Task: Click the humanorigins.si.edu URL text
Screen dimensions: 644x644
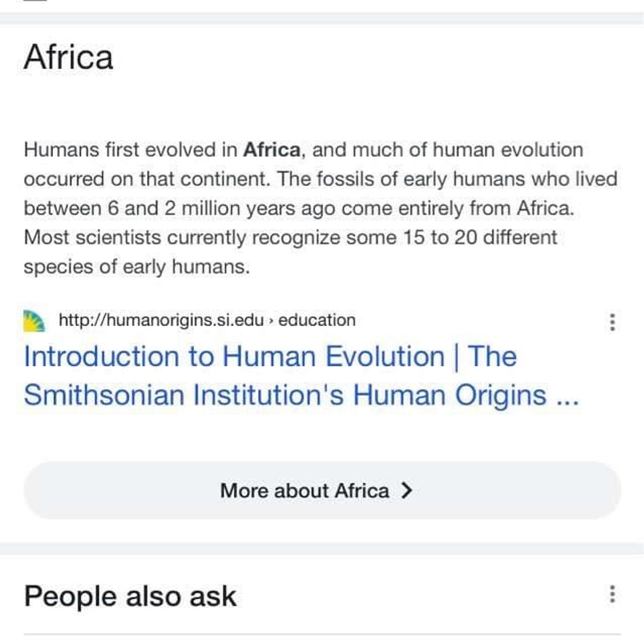Action: (x=161, y=320)
